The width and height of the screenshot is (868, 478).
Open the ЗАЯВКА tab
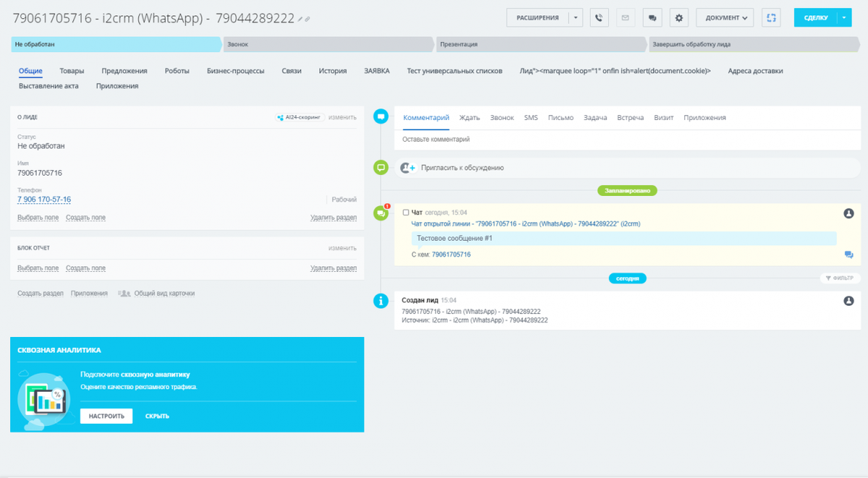(x=377, y=71)
